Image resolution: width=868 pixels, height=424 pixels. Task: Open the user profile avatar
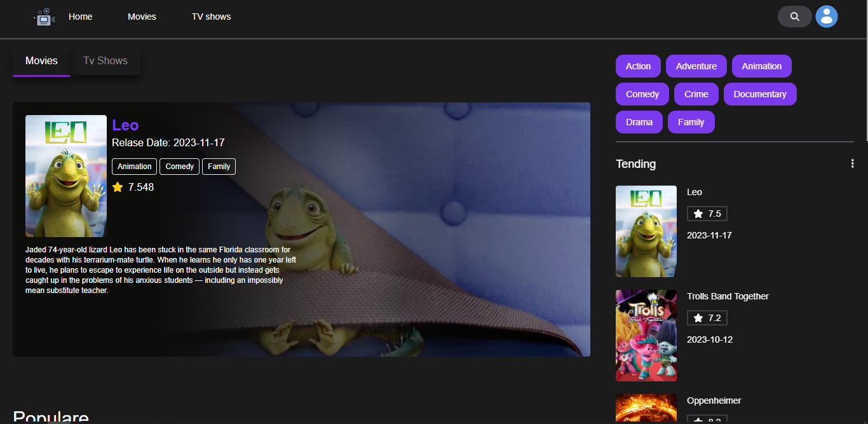click(x=827, y=17)
